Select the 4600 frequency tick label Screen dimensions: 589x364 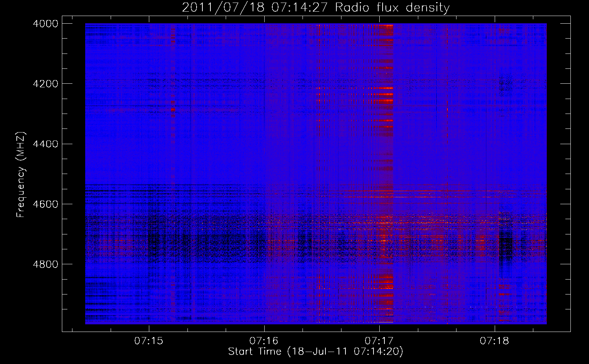46,204
